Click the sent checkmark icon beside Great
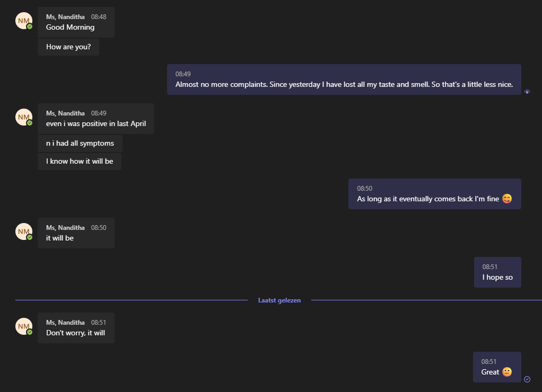Viewport: 542px width, 392px height. tap(527, 379)
